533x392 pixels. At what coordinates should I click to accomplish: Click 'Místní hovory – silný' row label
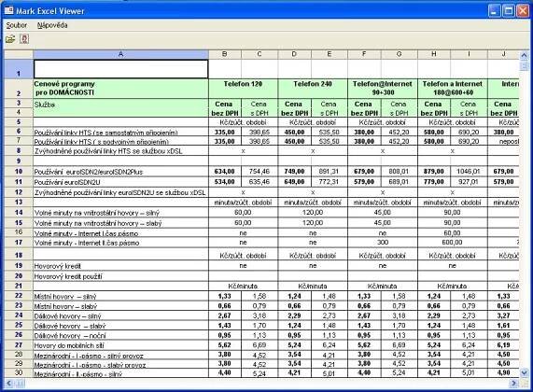[65, 297]
